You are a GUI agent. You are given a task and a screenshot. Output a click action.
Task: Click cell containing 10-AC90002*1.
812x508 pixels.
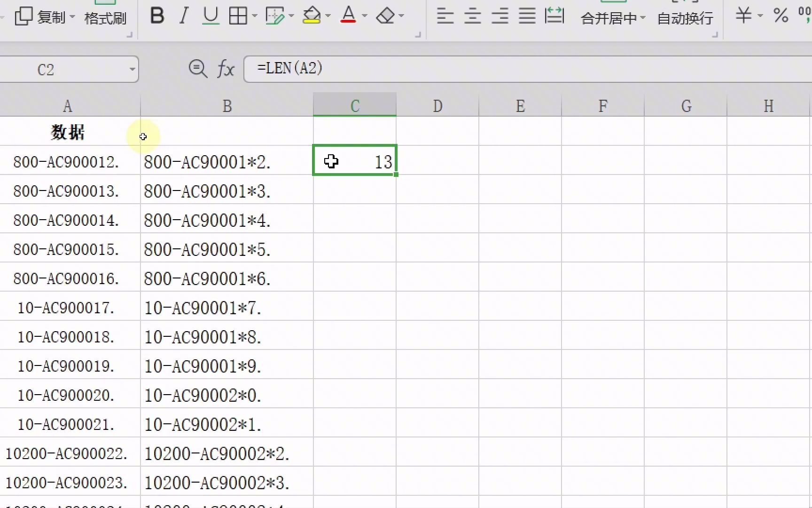coord(227,424)
